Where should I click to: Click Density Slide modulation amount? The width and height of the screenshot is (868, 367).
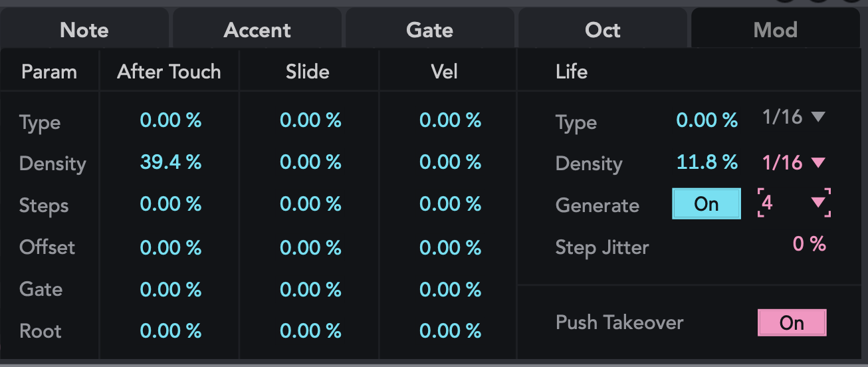point(310,163)
